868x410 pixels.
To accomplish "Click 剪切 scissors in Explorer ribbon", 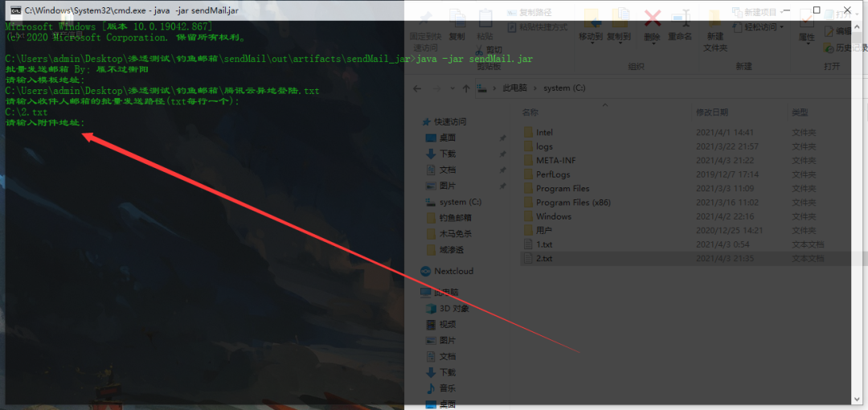I will (489, 49).
